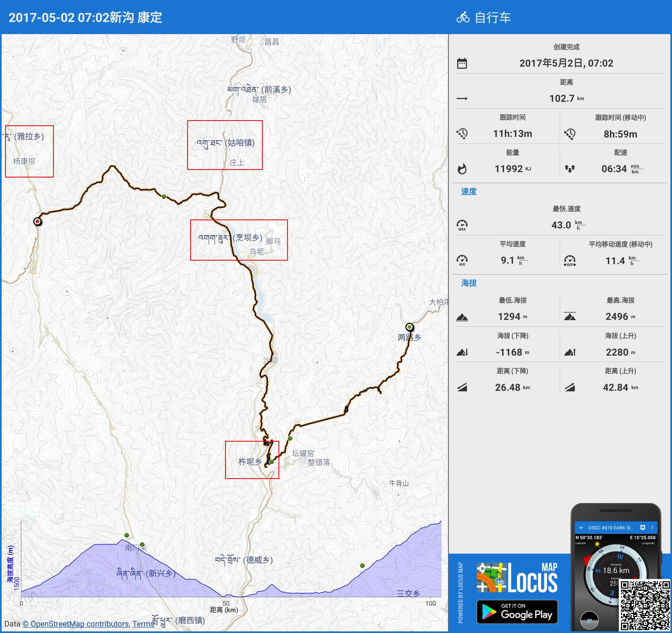Click the green track start marker near 两路乡
This screenshot has width=672, height=633.
(x=409, y=327)
